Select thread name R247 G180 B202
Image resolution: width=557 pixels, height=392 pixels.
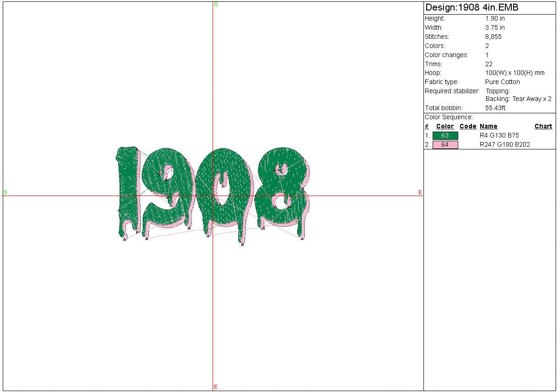[x=504, y=145]
